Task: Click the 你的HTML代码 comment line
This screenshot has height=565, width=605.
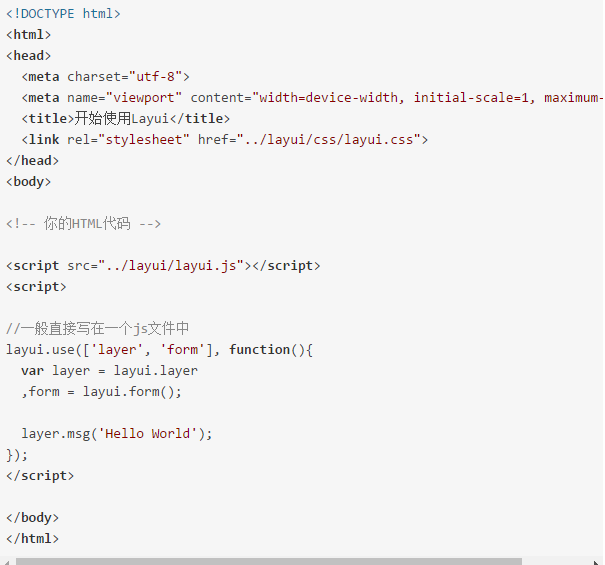Action: point(83,224)
